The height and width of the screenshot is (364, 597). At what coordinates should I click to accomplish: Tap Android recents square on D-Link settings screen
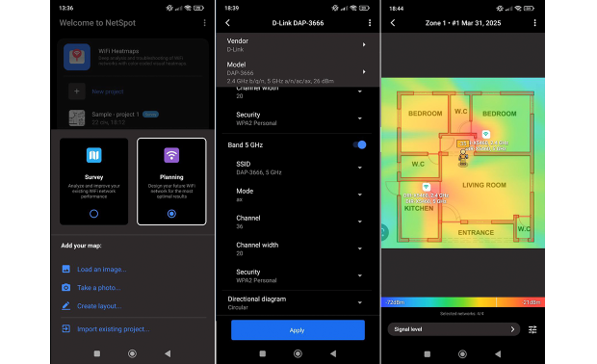(x=262, y=353)
